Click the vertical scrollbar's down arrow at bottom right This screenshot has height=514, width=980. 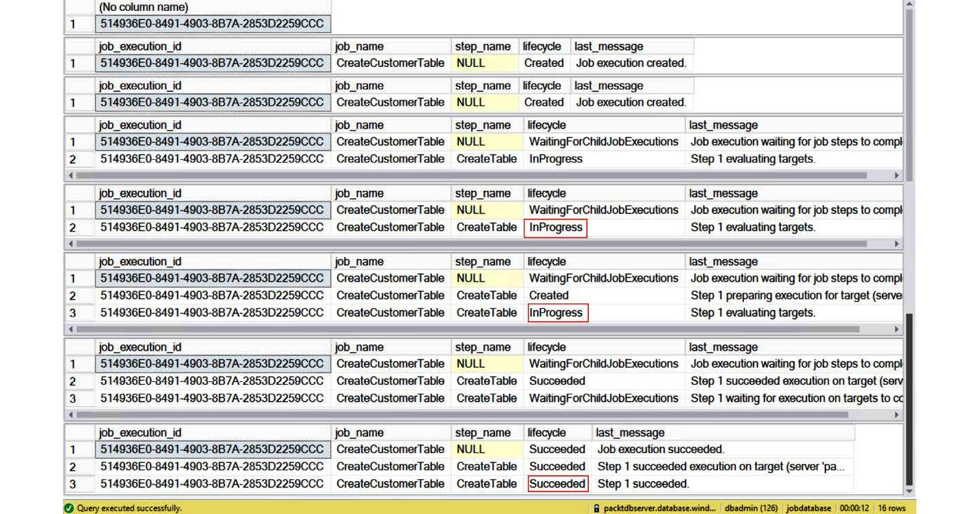point(908,491)
